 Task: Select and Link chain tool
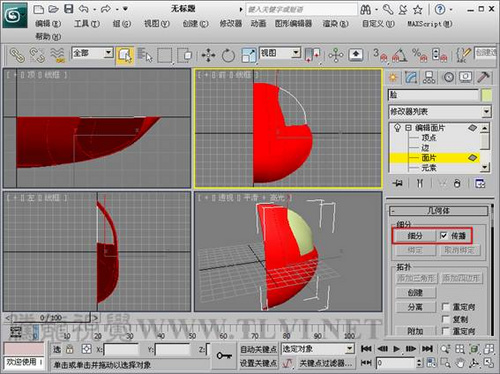click(17, 55)
